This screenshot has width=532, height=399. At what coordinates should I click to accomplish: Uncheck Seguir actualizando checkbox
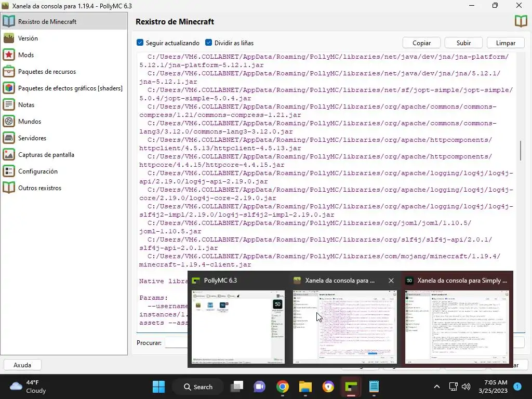click(x=140, y=43)
